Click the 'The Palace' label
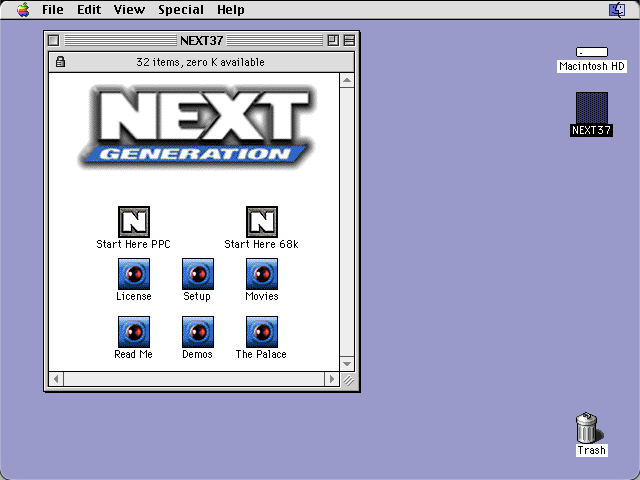The image size is (640, 480). [261, 354]
